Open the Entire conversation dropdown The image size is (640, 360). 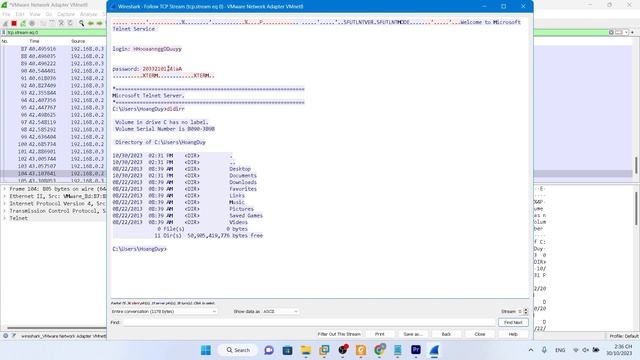click(164, 311)
